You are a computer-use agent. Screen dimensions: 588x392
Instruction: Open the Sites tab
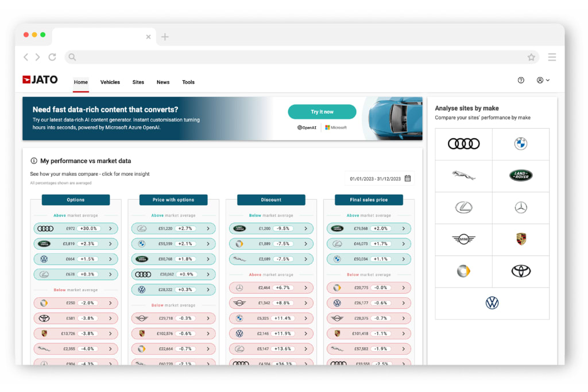[138, 82]
